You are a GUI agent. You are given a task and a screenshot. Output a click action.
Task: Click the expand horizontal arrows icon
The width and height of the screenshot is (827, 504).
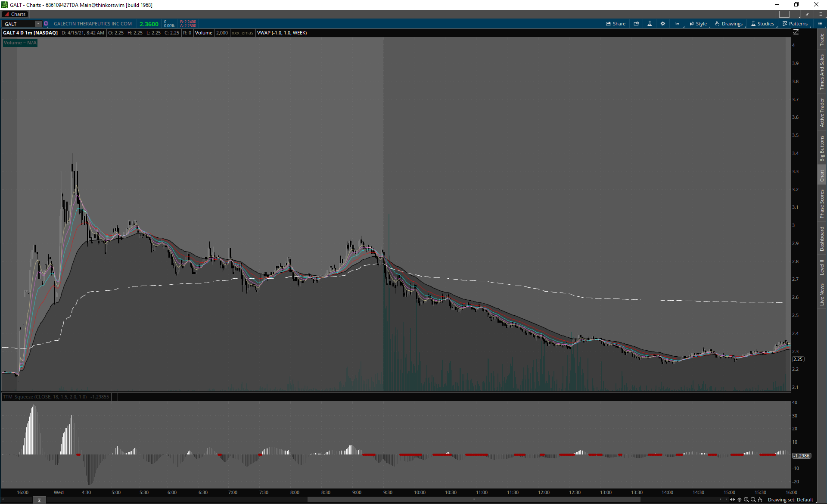[x=732, y=500]
